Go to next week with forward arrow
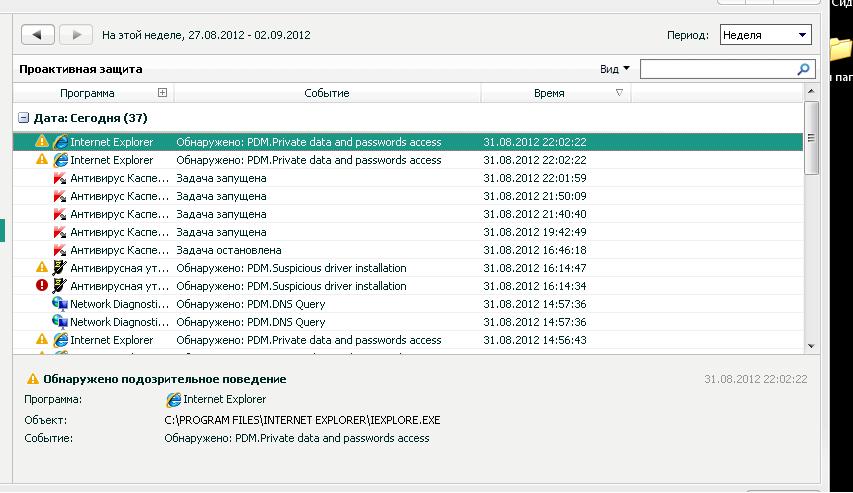 click(x=76, y=35)
